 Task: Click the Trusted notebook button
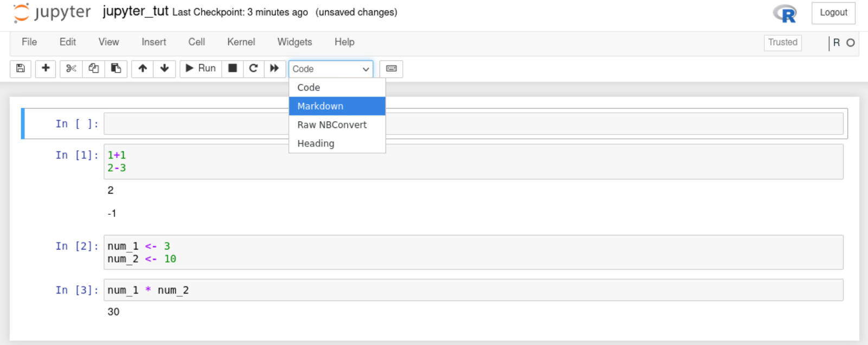point(783,42)
